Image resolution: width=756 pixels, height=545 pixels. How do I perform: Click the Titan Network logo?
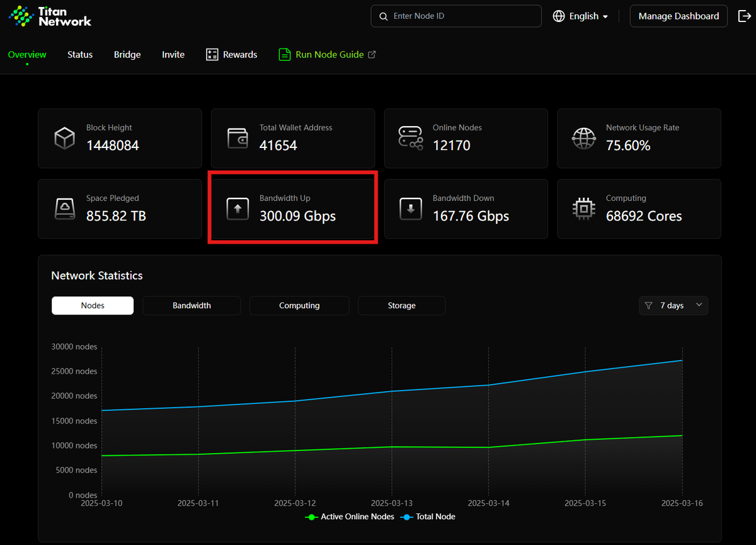coord(50,16)
